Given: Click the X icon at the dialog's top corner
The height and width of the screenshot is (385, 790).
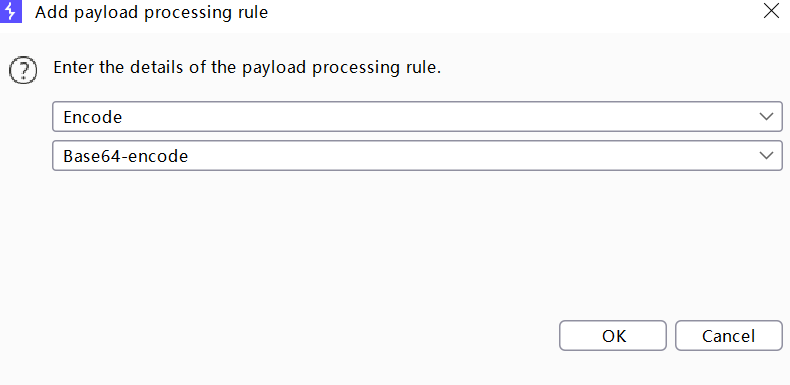Looking at the screenshot, I should [771, 11].
